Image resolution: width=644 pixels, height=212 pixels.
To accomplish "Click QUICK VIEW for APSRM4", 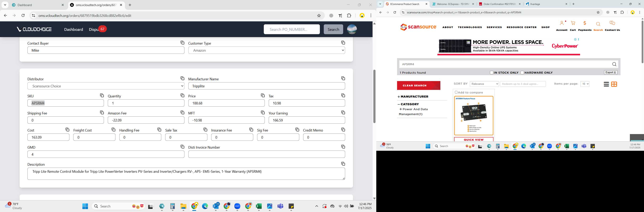I will point(473,140).
